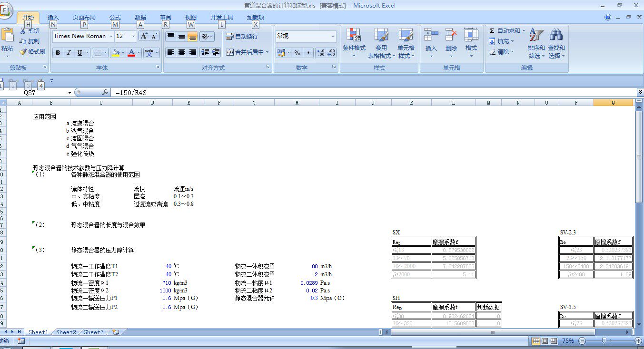The height and width of the screenshot is (349, 644).
Task: Toggle italic formatting
Action: coord(69,53)
